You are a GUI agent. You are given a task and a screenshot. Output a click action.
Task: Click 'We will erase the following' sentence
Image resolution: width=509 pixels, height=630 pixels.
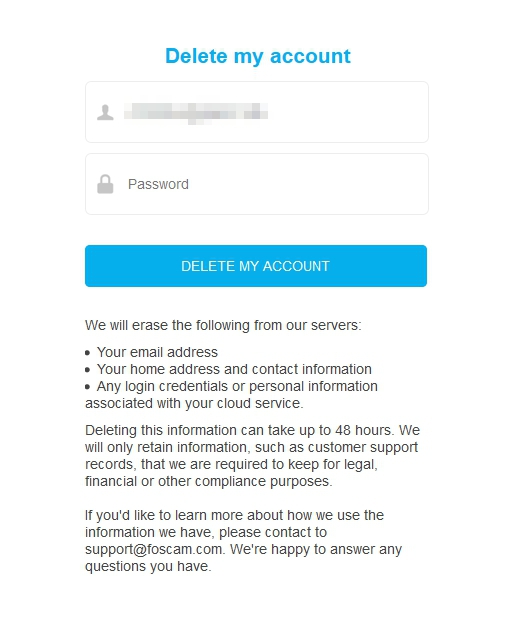click(223, 325)
